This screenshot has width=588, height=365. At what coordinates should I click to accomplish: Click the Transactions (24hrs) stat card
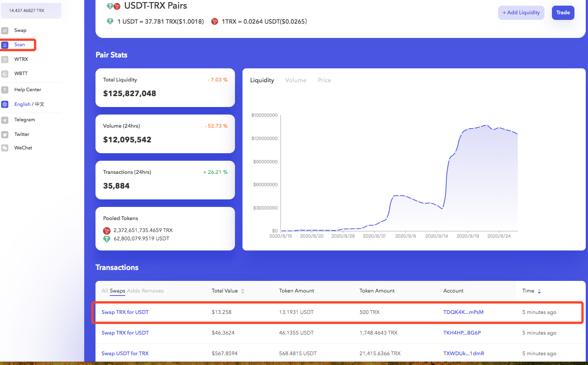(x=165, y=180)
